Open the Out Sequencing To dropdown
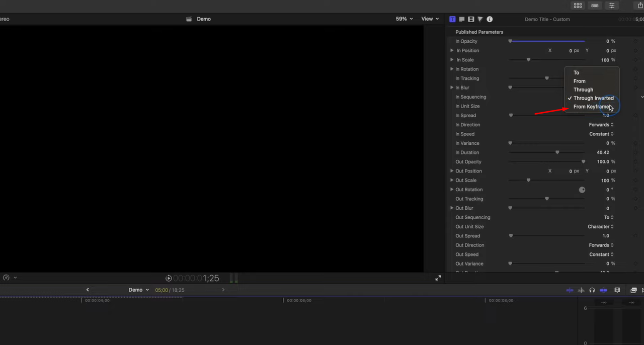This screenshot has height=345, width=644. coord(609,217)
